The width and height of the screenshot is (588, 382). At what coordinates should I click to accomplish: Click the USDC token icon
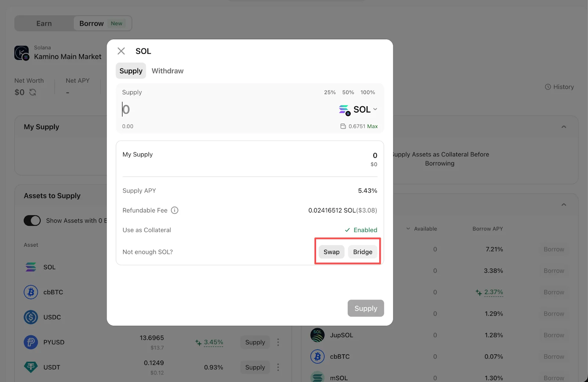click(31, 317)
